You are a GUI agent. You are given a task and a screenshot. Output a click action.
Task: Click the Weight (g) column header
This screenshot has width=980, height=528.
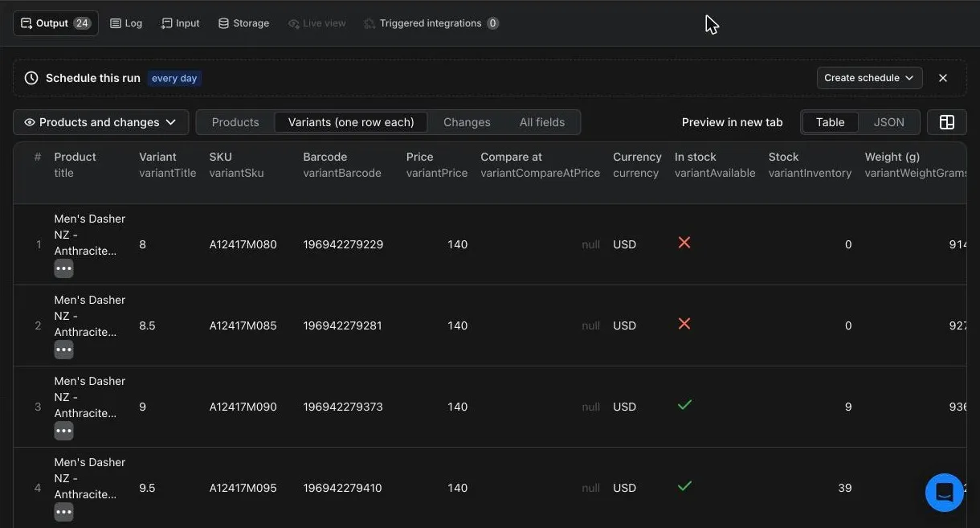916,165
